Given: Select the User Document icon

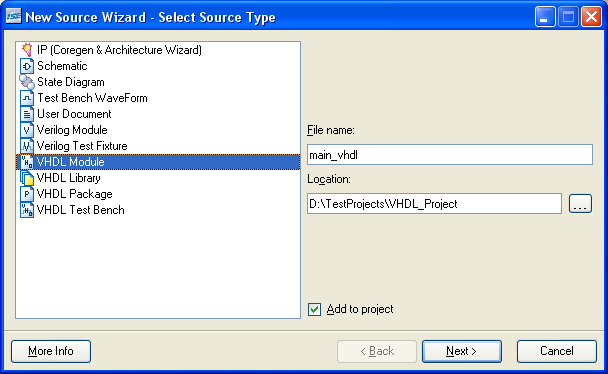Looking at the screenshot, I should 27,114.
